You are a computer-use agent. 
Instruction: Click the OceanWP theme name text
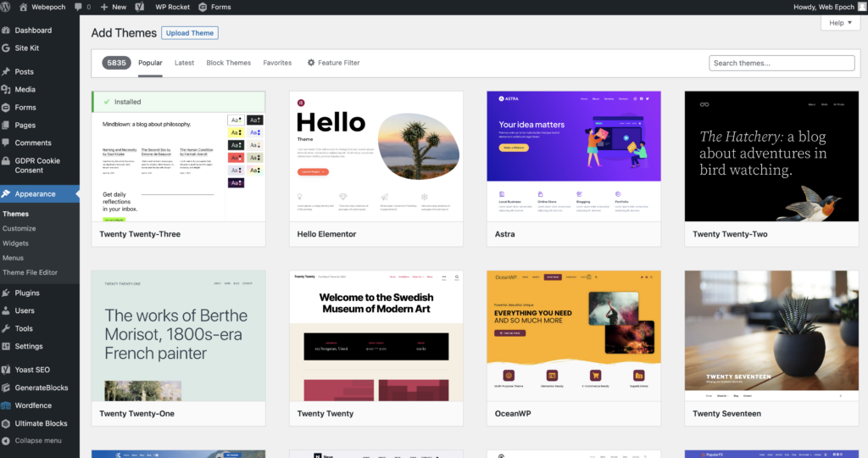[x=513, y=414]
